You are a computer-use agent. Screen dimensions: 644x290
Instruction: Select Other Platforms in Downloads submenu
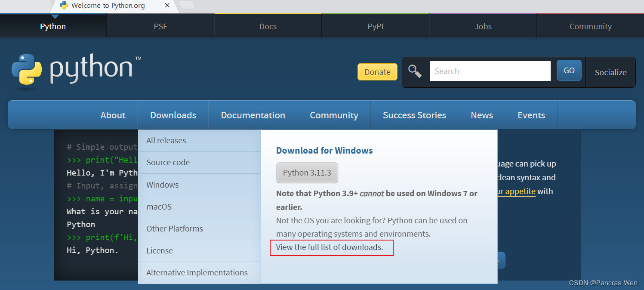coord(200,229)
